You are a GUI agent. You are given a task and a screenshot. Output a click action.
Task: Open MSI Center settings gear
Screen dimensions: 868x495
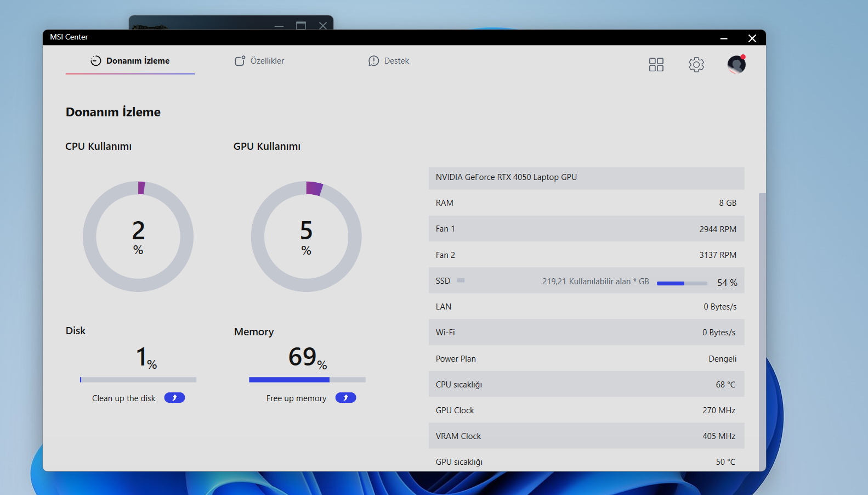[696, 65]
